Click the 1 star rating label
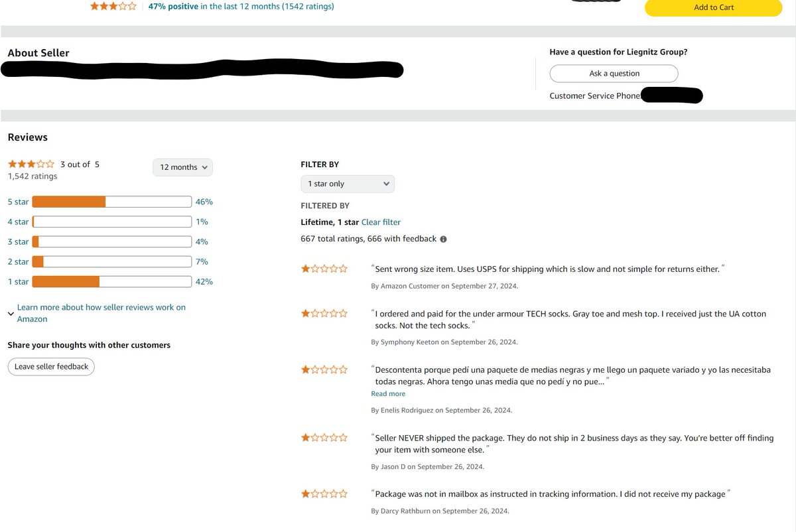Screen dimensions: 796x532 18,281
